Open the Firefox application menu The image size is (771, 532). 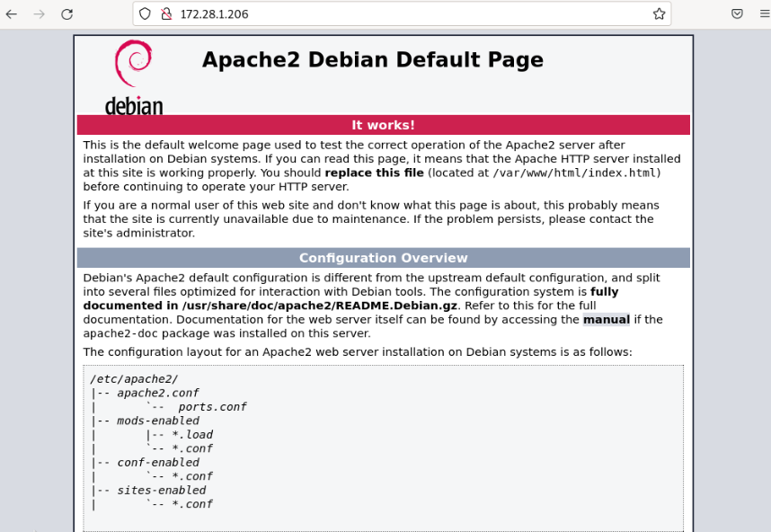tap(765, 13)
